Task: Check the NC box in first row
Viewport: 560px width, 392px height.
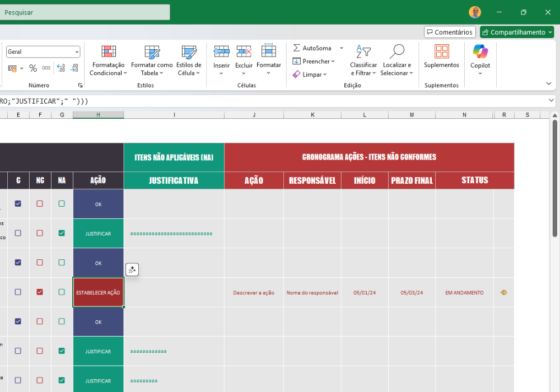Action: pyautogui.click(x=40, y=203)
